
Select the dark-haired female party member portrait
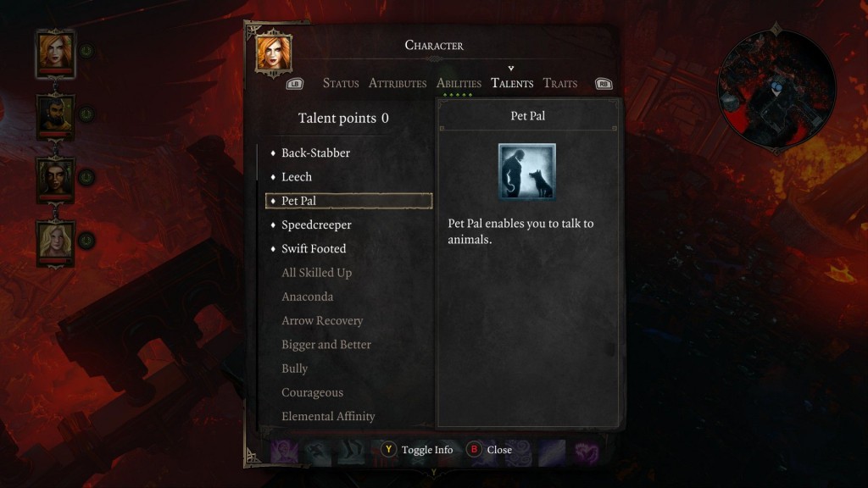click(x=55, y=180)
